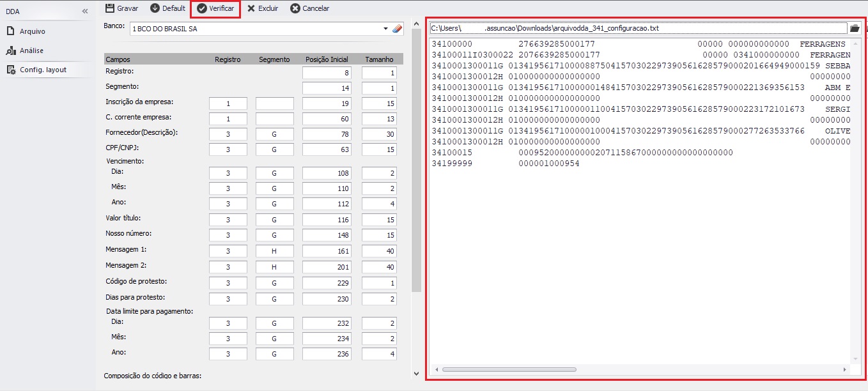Collapse the DDA side panel
Viewport: 868px width, 391px height.
click(x=85, y=11)
